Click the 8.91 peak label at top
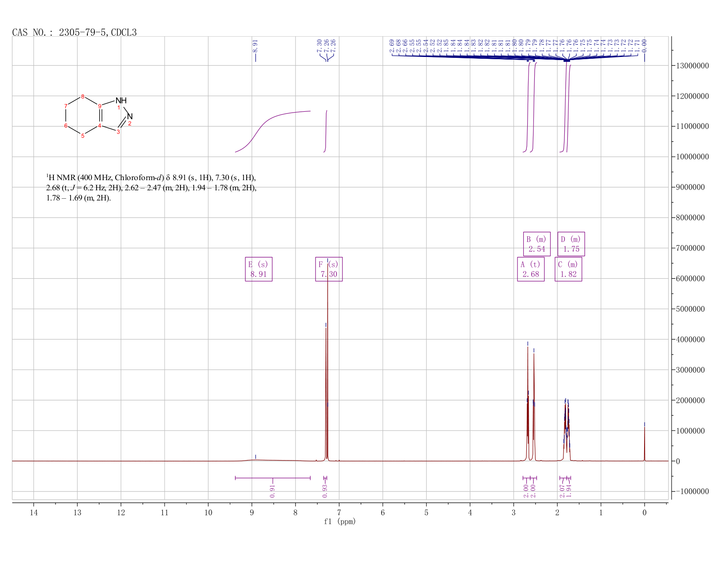 point(255,45)
